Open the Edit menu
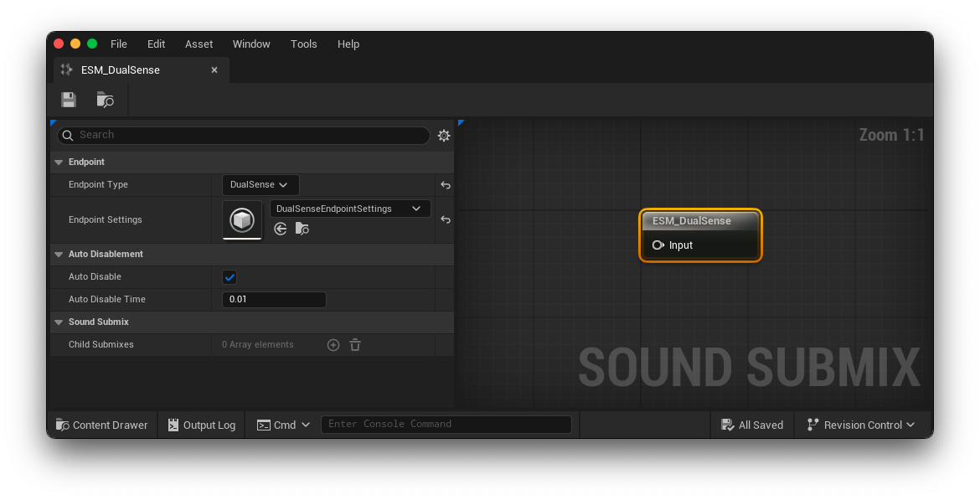This screenshot has width=980, height=500. (157, 44)
